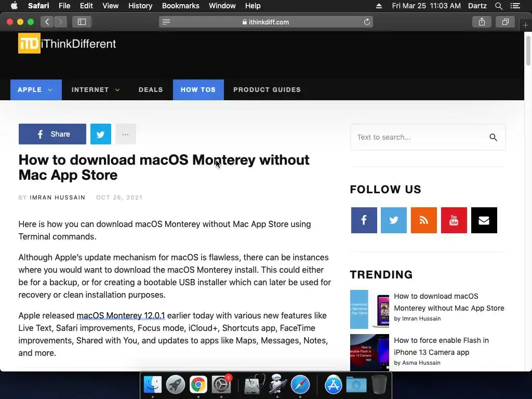Viewport: 532px width, 399px height.
Task: Open the View menu
Action: [x=111, y=6]
